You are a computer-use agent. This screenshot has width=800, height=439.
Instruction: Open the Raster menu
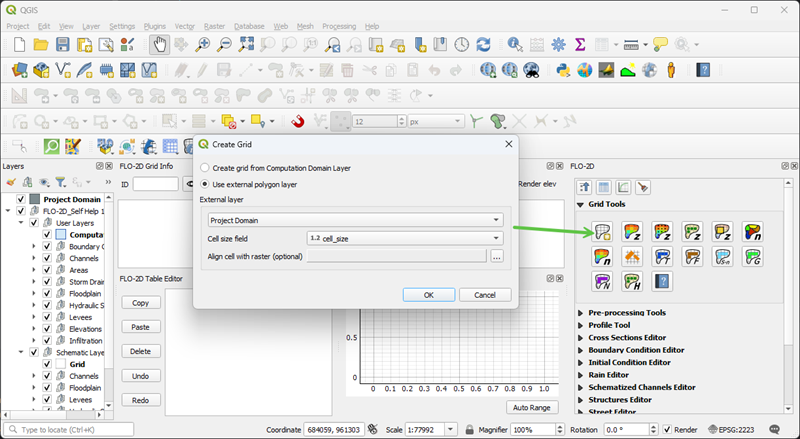point(213,25)
